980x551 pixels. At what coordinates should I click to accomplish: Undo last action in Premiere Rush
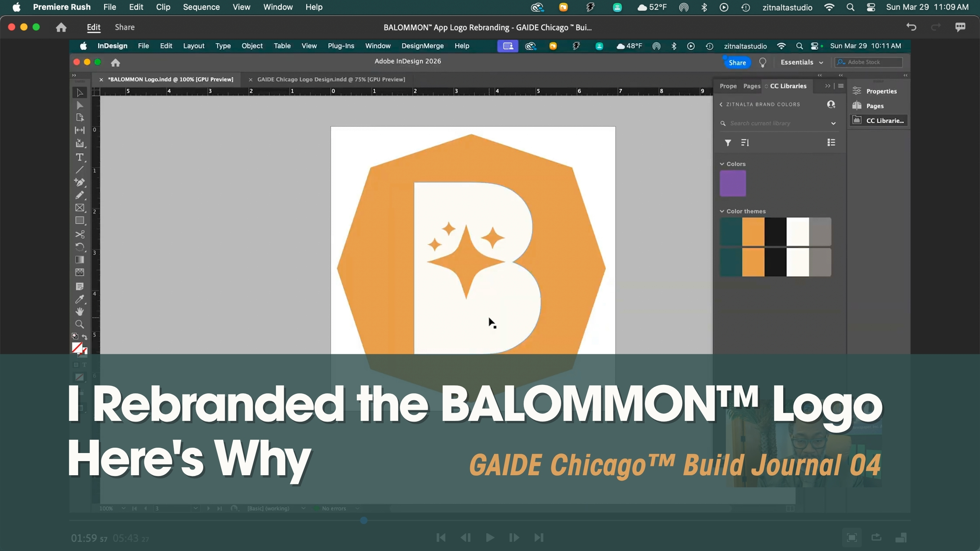coord(911,27)
